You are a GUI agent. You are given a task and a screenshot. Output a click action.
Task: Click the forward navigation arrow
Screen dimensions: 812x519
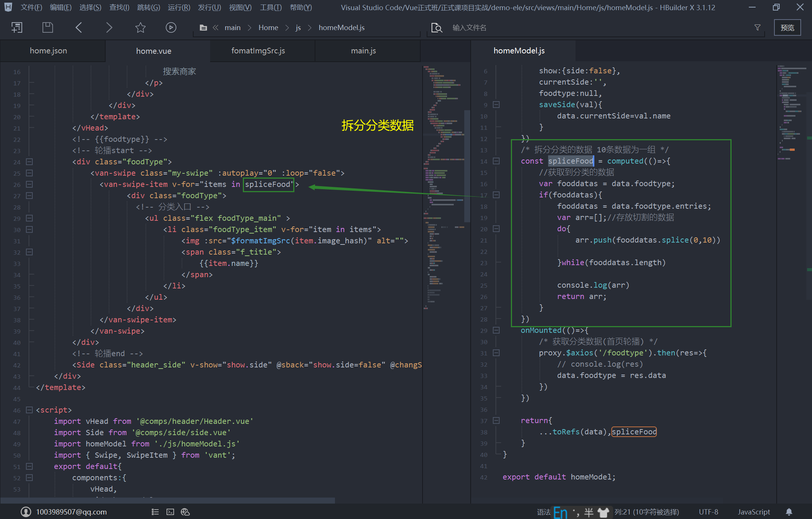click(109, 27)
